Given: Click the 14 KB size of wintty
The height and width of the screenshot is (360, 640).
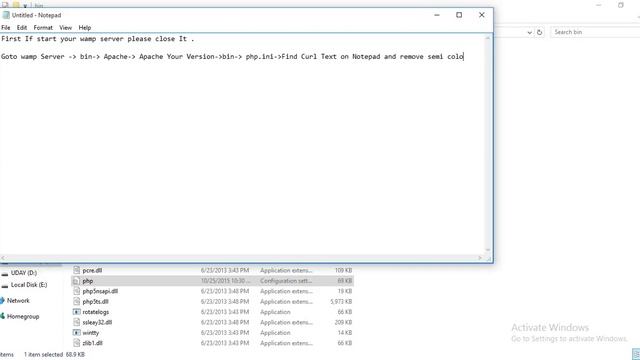Looking at the screenshot, I should (345, 333).
